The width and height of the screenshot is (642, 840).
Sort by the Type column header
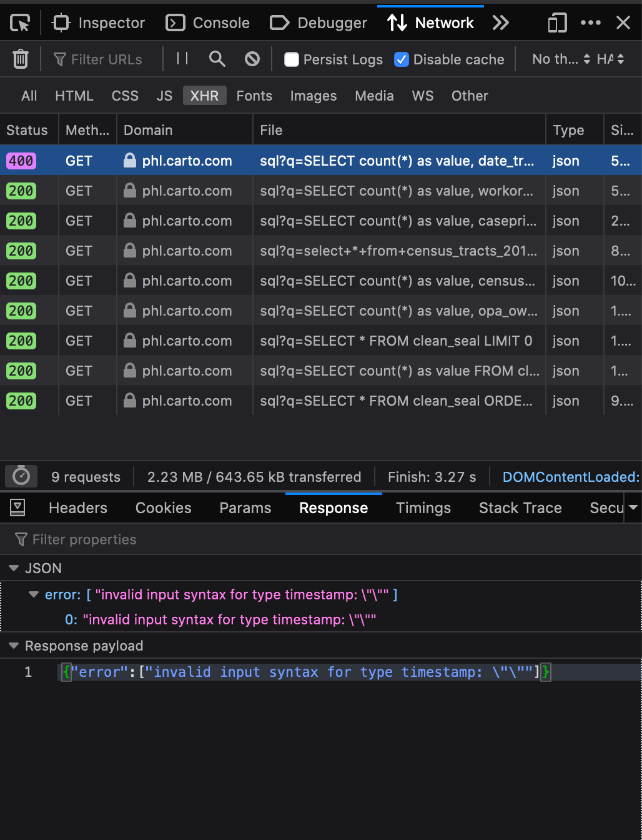[575, 130]
